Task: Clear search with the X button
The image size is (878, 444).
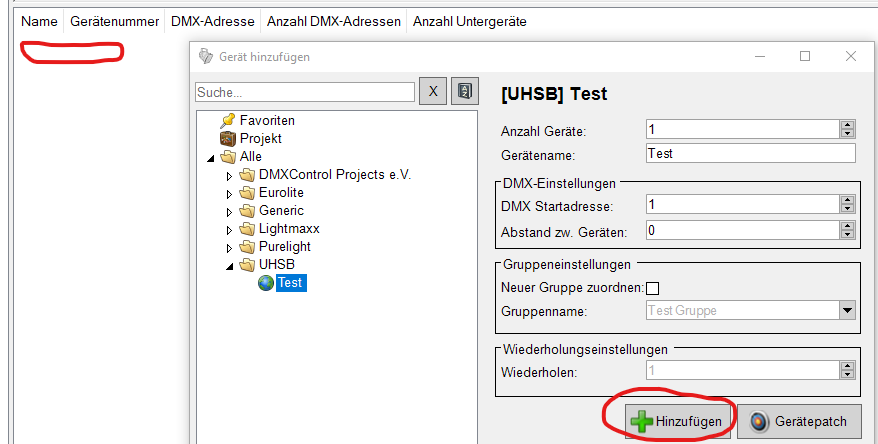Action: (x=432, y=92)
